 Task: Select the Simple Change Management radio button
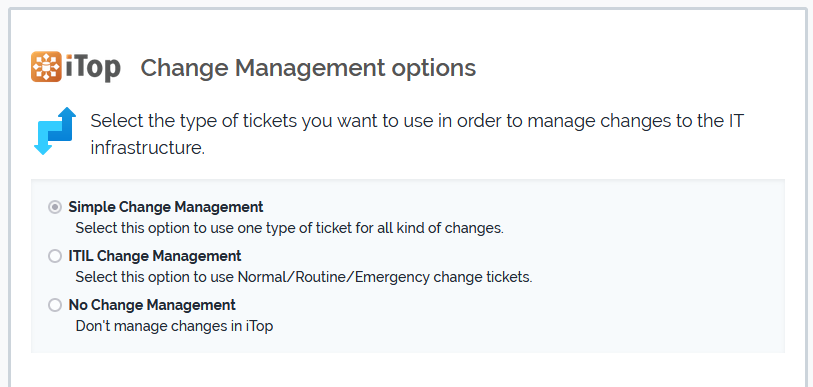(x=54, y=208)
